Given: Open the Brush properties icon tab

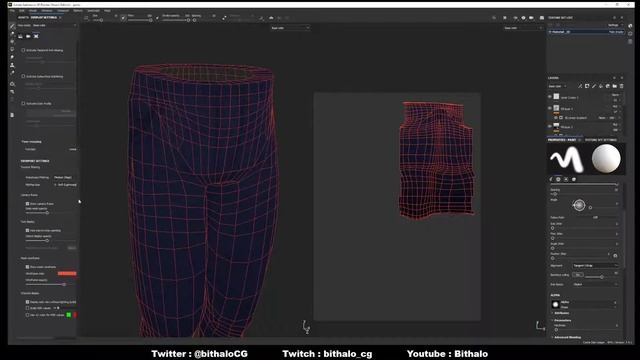Looking at the screenshot, I should point(551,179).
